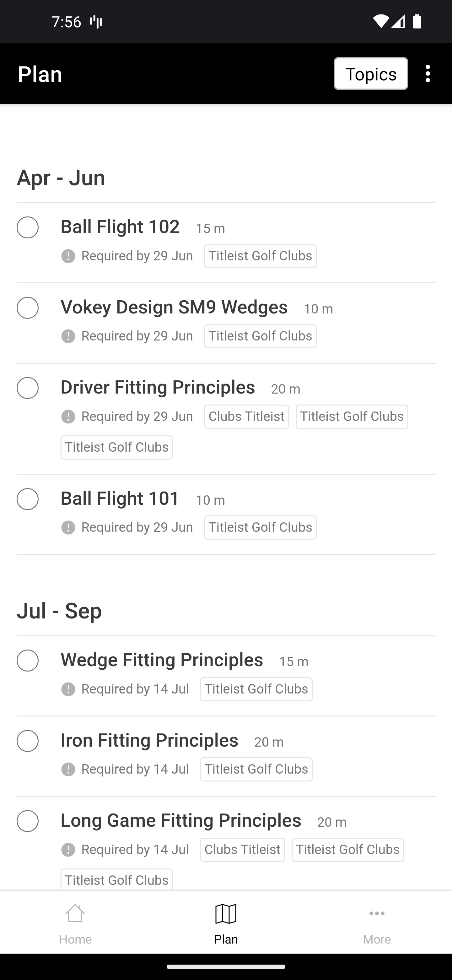Tap the alert icon under Wedge Fitting Principles
Image resolution: width=452 pixels, height=980 pixels.
pyautogui.click(x=68, y=689)
